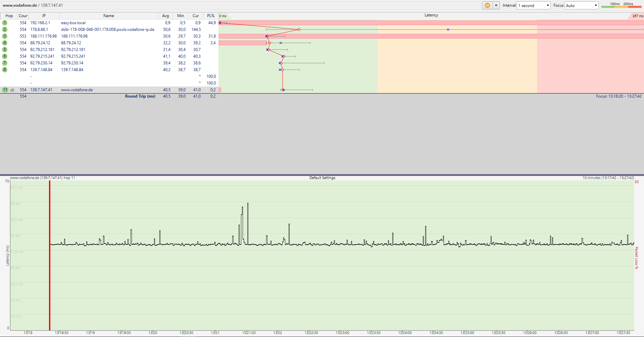Viewport: 644px width, 337px height.
Task: Select the www.vodafone.de name in hop 11 row
Action: [x=77, y=90]
